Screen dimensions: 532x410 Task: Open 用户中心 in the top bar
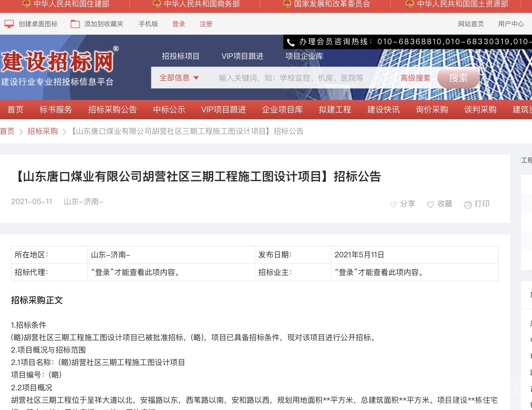[511, 24]
